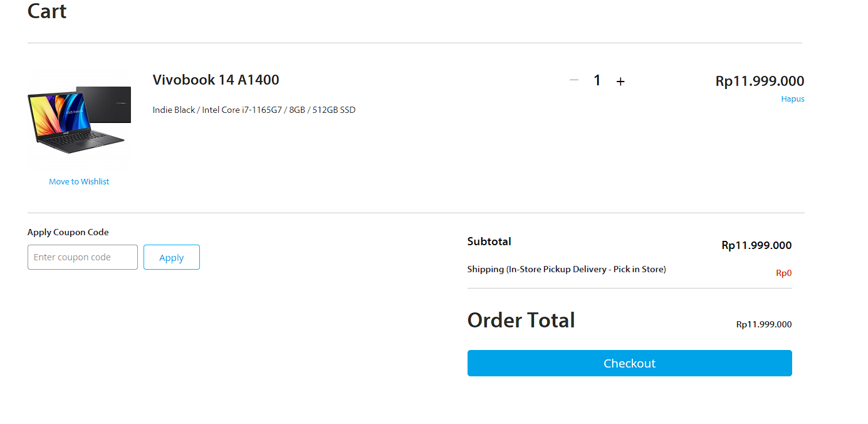This screenshot has height=424, width=868.
Task: Decrease quantity with the minus icon
Action: tap(574, 80)
